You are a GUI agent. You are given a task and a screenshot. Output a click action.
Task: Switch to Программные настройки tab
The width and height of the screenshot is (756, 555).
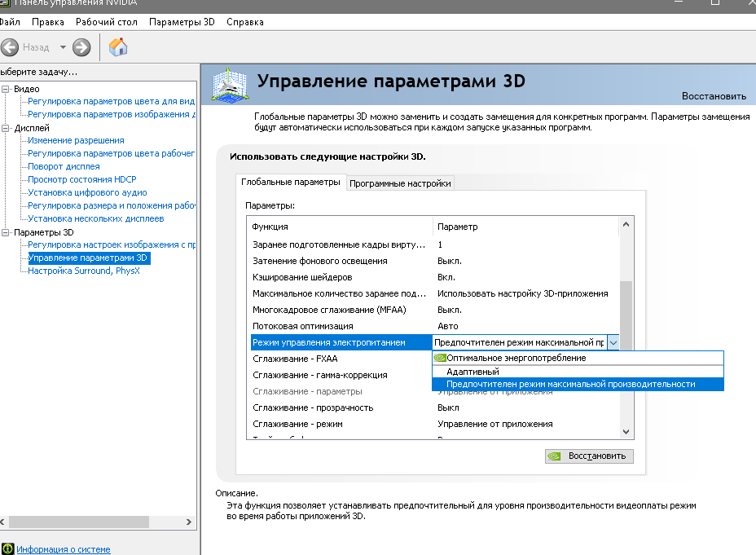pos(400,183)
